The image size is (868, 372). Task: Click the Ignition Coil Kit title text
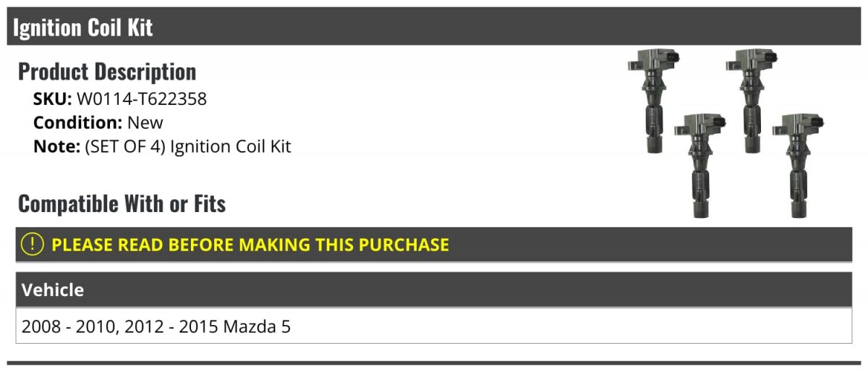pyautogui.click(x=83, y=28)
